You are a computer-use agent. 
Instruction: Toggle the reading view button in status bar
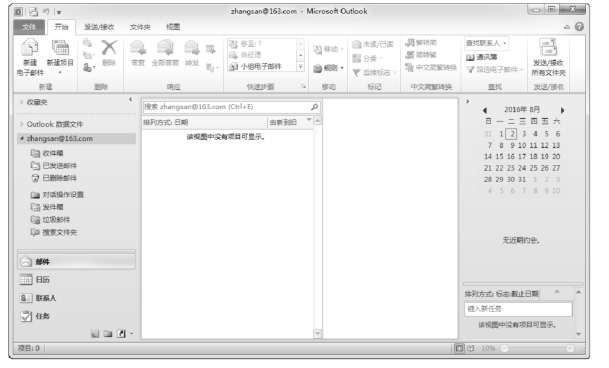(471, 348)
